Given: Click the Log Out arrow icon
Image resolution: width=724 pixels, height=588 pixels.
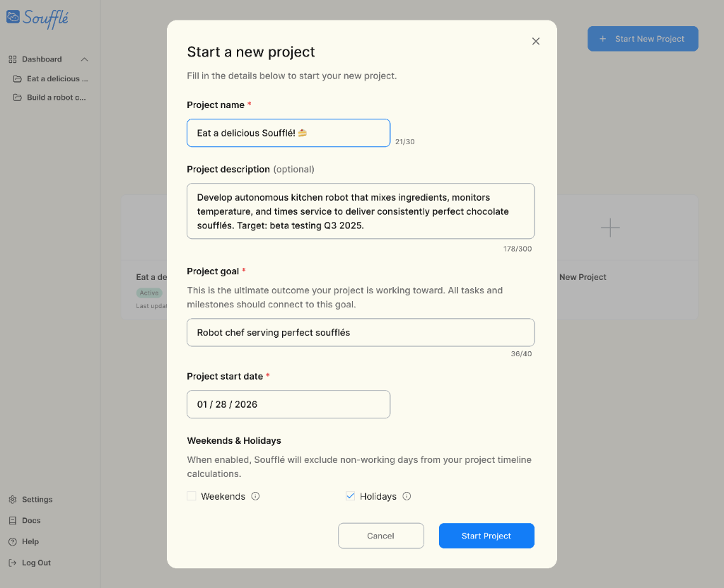Looking at the screenshot, I should (x=13, y=563).
